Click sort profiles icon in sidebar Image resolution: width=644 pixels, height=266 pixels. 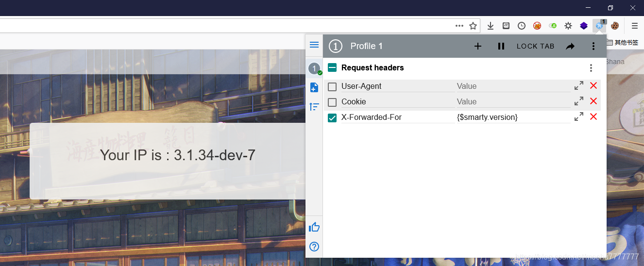click(x=314, y=107)
